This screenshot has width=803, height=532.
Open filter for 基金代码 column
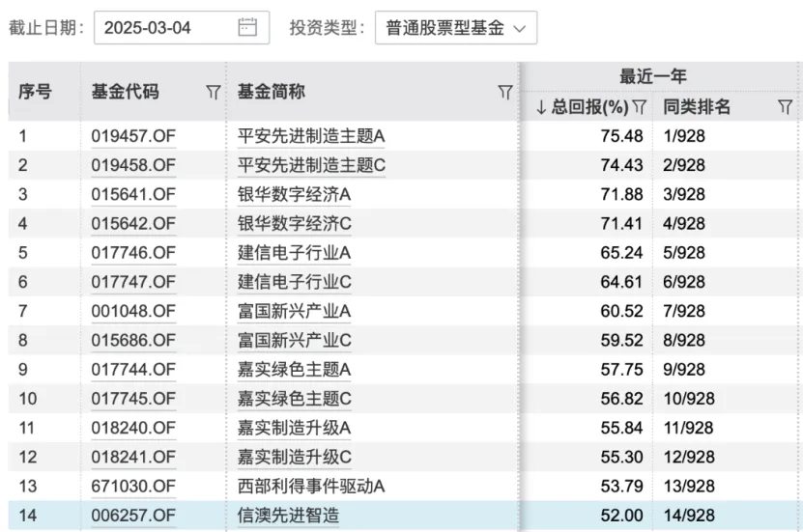coord(213,92)
